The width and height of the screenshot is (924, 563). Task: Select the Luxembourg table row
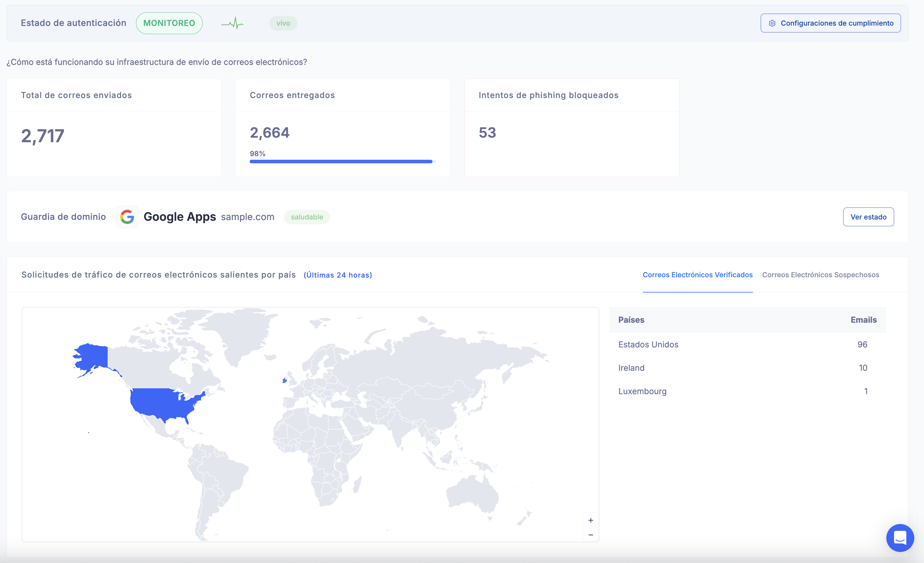pyautogui.click(x=743, y=391)
